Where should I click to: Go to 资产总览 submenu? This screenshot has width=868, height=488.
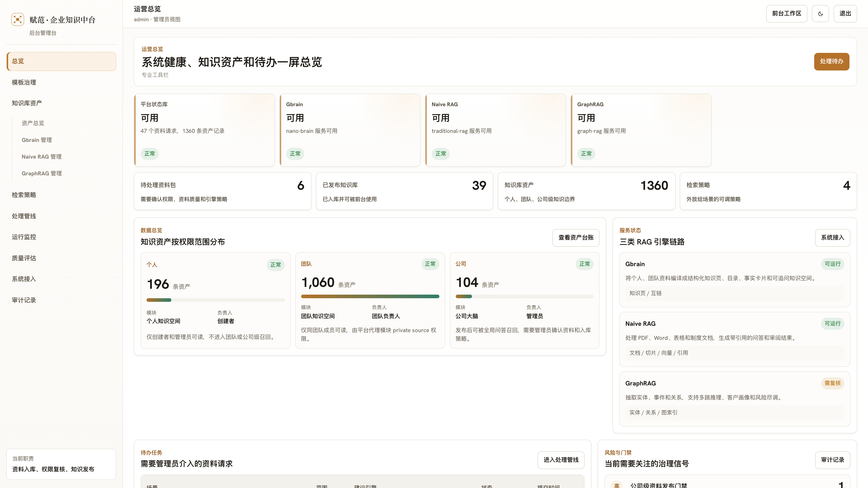click(33, 123)
